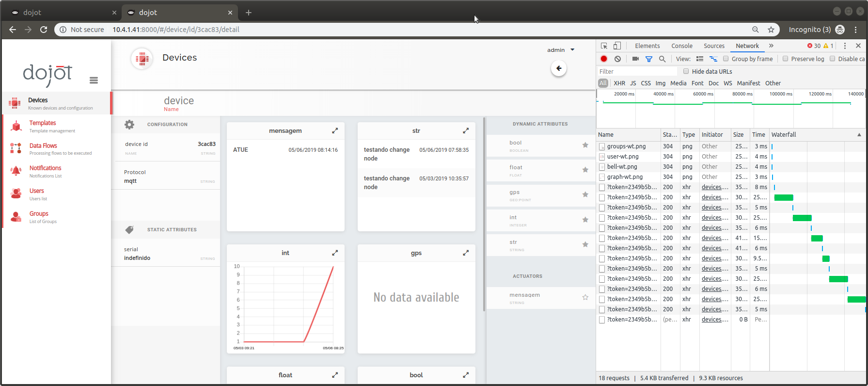Enable Disable cache checkbox
This screenshot has height=386, width=868.
pyautogui.click(x=833, y=59)
